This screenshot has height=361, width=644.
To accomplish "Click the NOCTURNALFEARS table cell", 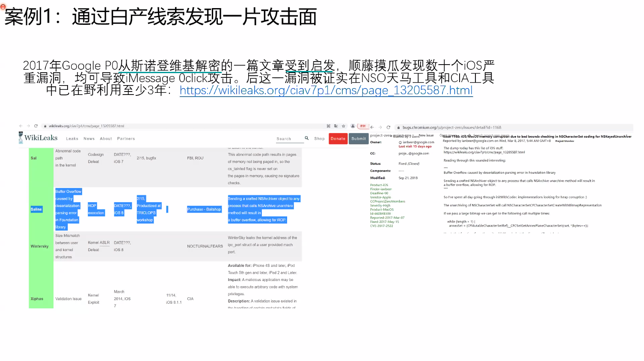I will pyautogui.click(x=205, y=246).
